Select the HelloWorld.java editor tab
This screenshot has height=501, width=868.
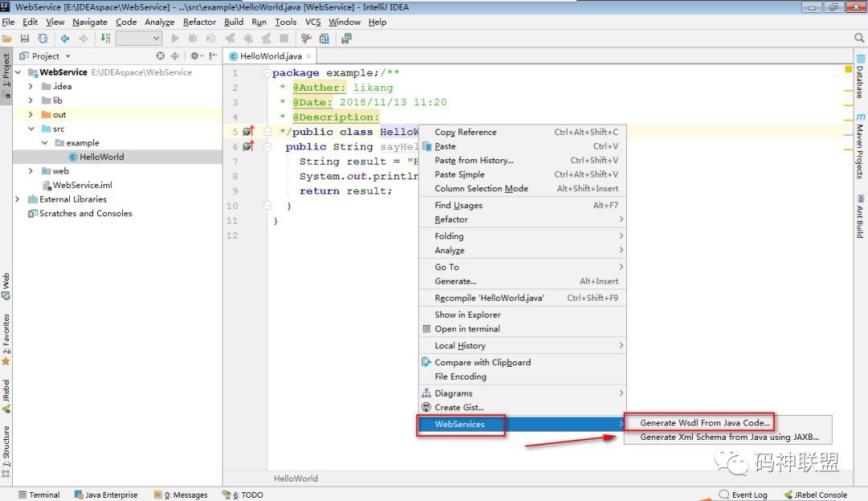point(270,56)
